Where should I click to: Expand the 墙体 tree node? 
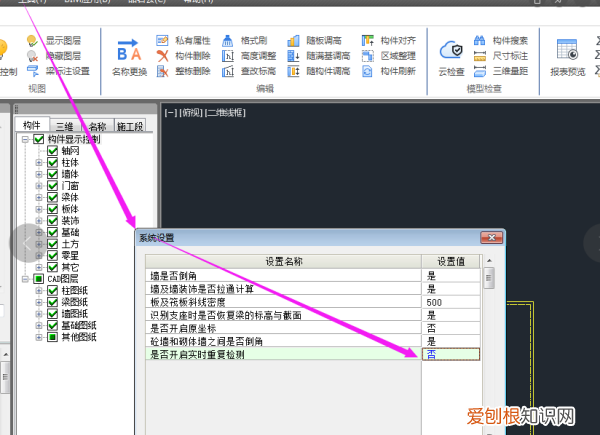pos(39,174)
